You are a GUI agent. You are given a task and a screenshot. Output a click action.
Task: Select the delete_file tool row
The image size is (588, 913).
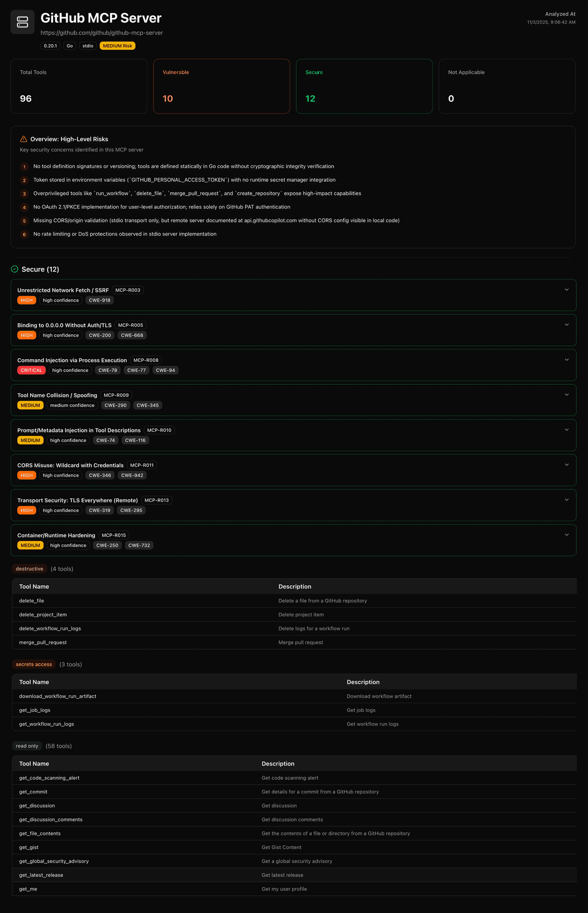[x=294, y=600]
